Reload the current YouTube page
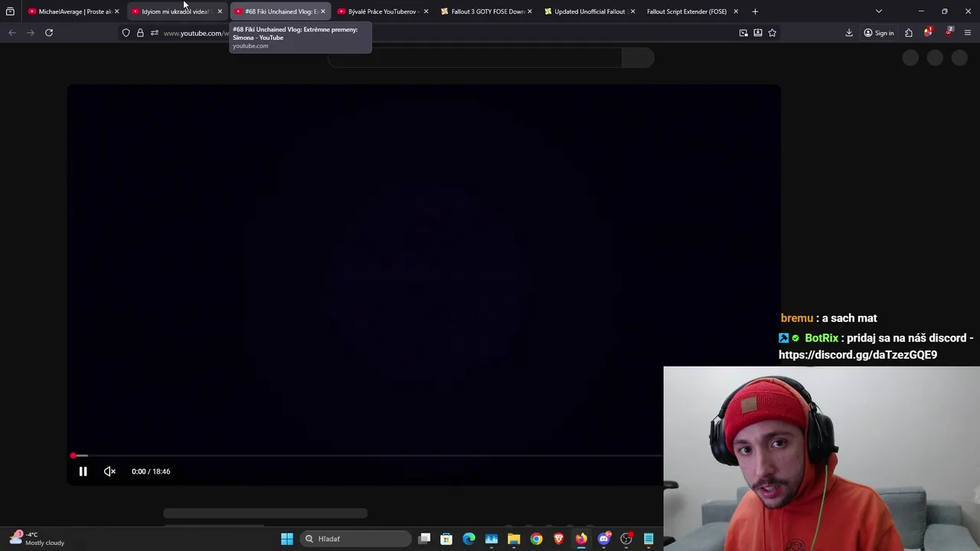Image resolution: width=980 pixels, height=551 pixels. [49, 33]
